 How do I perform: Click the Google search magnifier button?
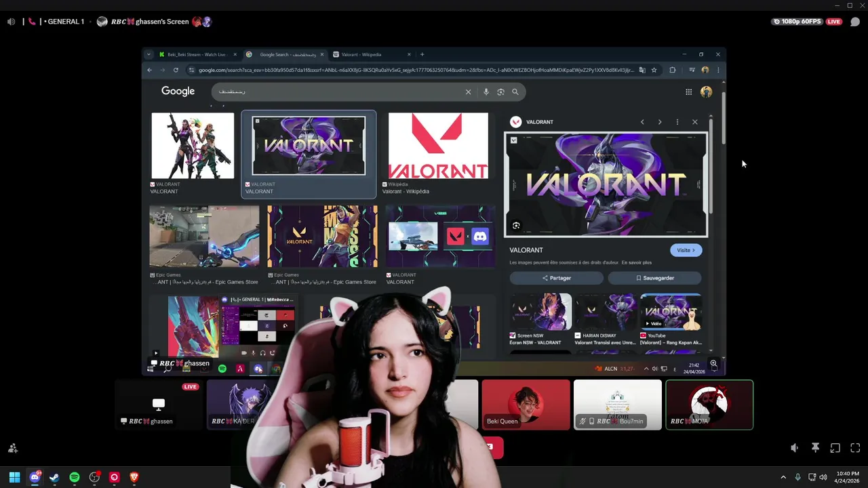(515, 91)
